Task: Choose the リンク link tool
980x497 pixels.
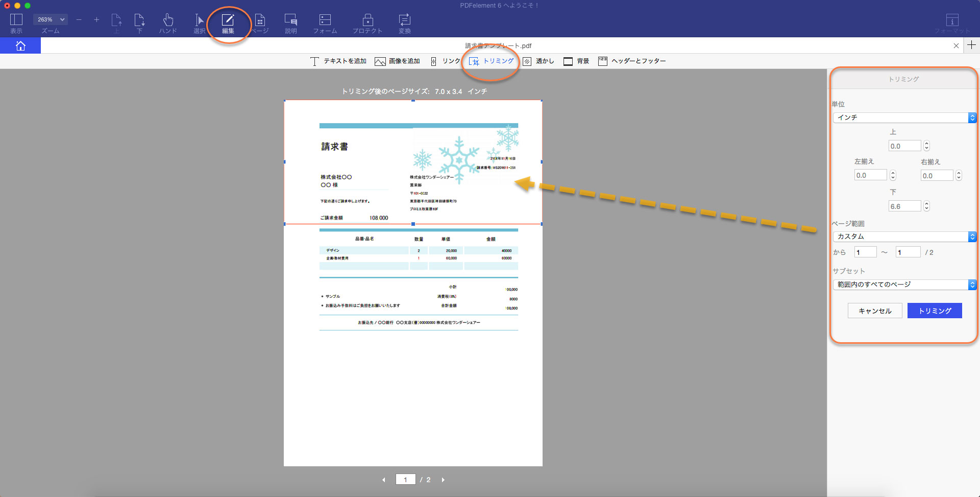Action: [445, 61]
